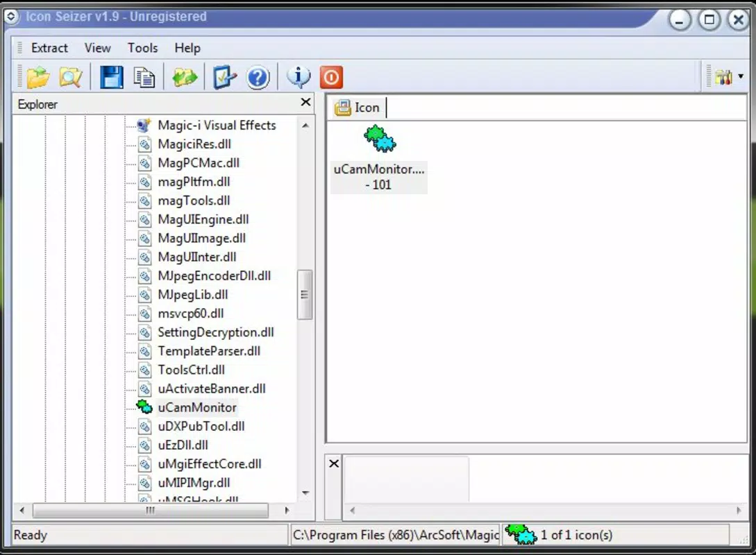
Task: Click the blue floppy disk save icon
Action: tap(111, 77)
